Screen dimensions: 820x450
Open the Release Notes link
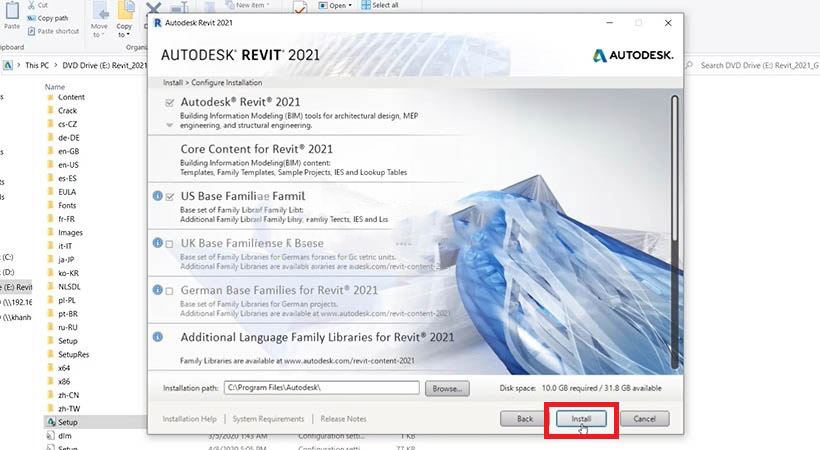click(343, 419)
